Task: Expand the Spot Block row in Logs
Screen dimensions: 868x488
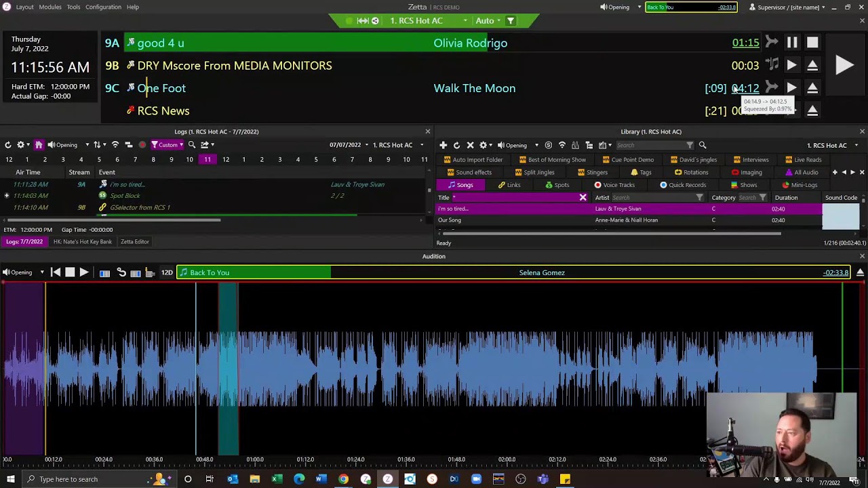Action: (x=7, y=196)
